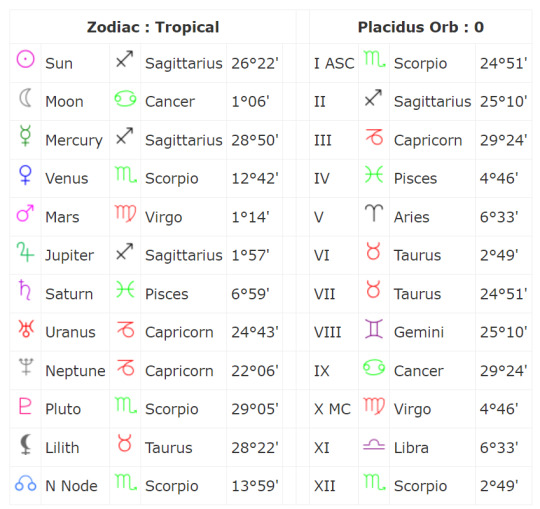This screenshot has width=540, height=509.
Task: Select the magenta Mars glyph
Action: click(25, 213)
